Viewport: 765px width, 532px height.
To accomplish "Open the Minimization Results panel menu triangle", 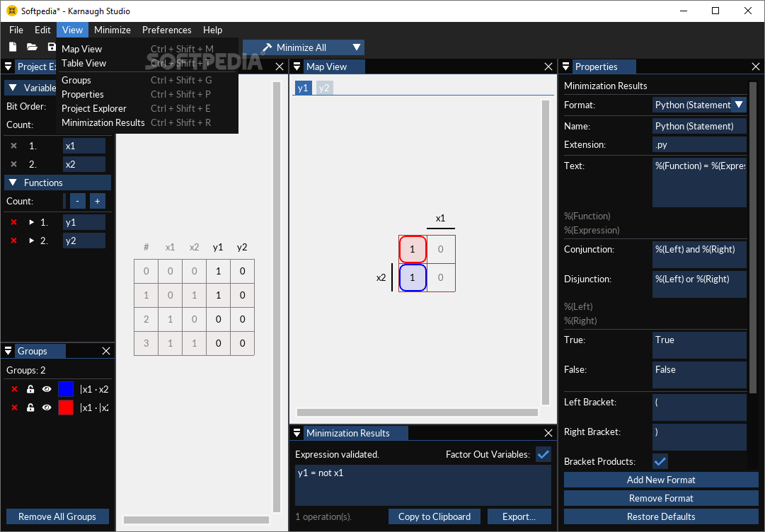I will coord(297,433).
